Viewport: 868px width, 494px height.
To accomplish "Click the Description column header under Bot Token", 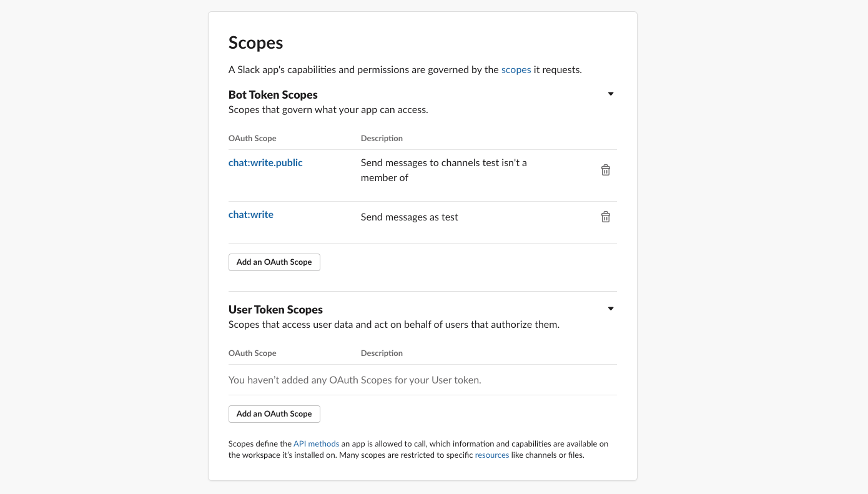I will [x=382, y=138].
